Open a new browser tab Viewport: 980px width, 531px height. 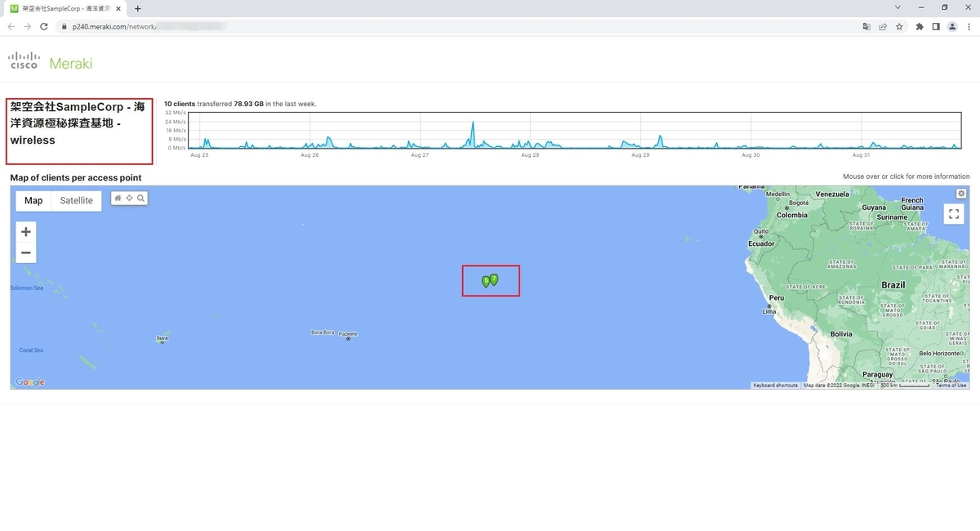tap(137, 8)
